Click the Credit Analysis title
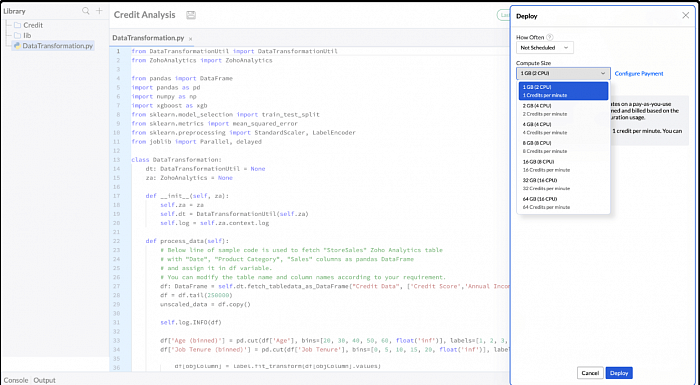 tap(145, 15)
